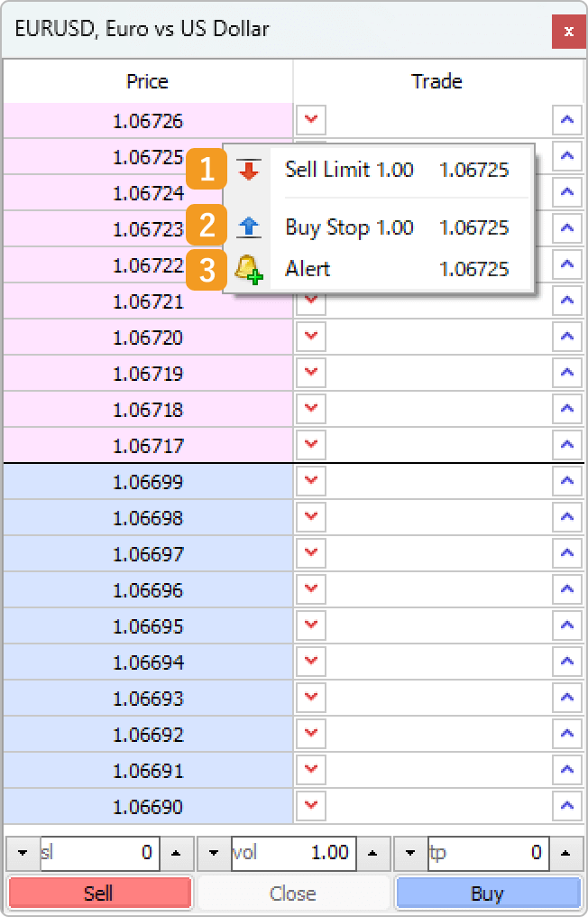Click the tp input field

pyautogui.click(x=488, y=853)
